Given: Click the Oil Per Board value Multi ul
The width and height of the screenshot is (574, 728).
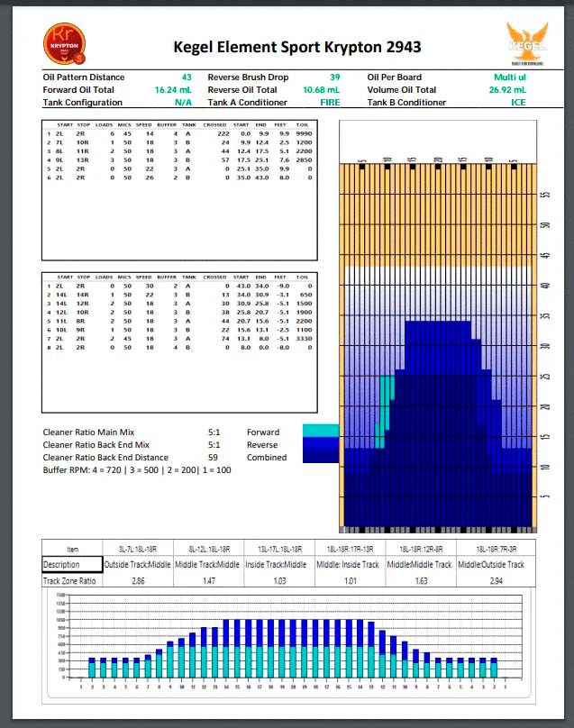Looking at the screenshot, I should click(510, 77).
